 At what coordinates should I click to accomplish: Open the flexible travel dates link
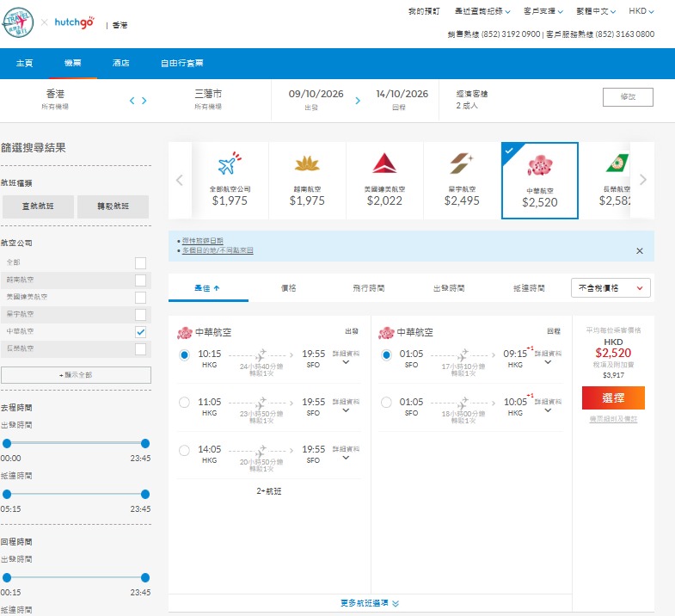[x=203, y=241]
